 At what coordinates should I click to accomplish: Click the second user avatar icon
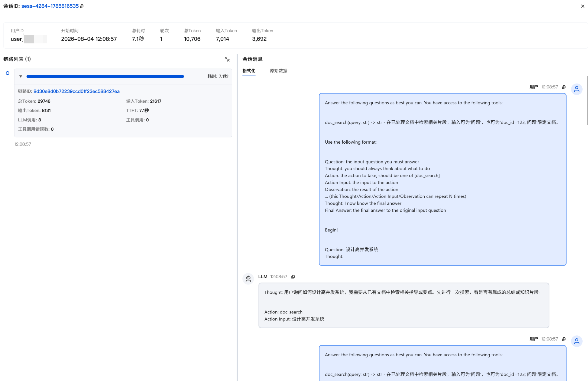click(x=576, y=341)
